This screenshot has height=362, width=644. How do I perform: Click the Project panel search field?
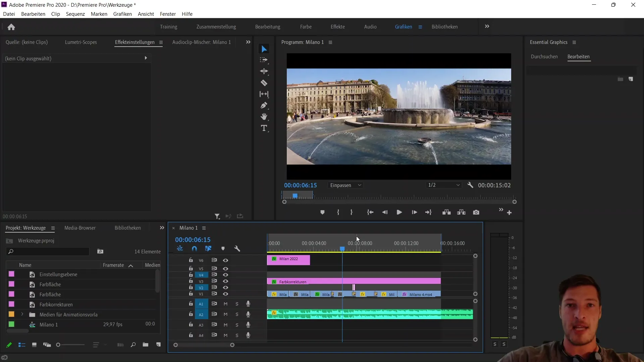pos(48,252)
